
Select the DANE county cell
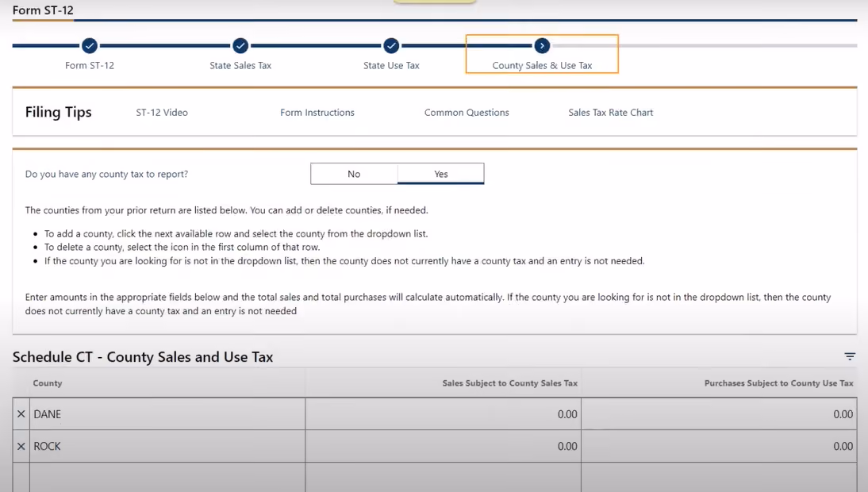tap(167, 414)
